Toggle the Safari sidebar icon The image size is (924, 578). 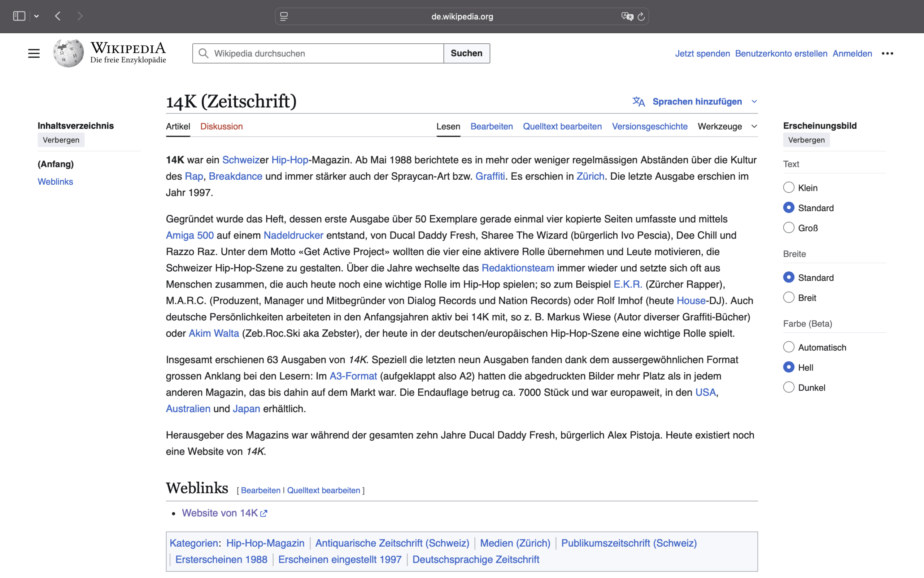point(19,16)
